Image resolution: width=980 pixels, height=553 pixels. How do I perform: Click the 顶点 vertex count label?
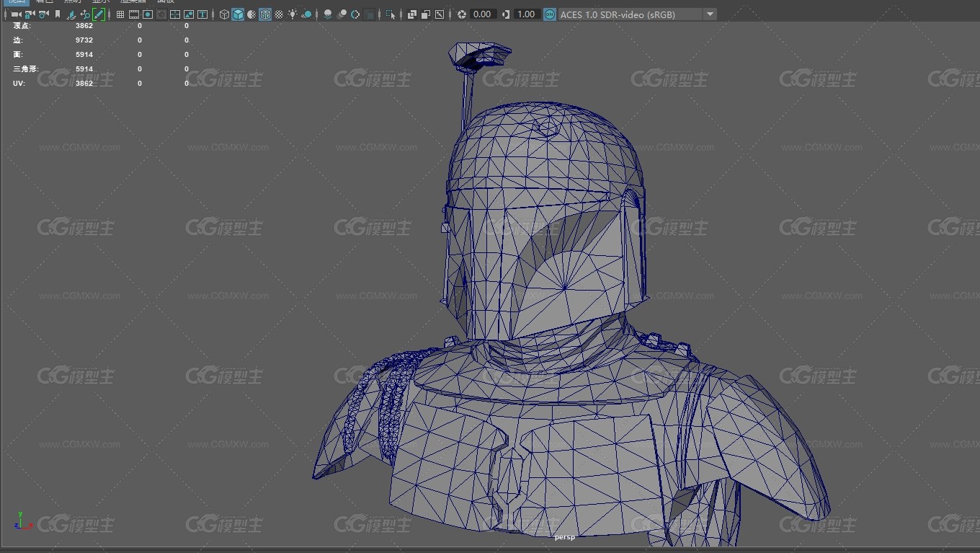[22, 26]
